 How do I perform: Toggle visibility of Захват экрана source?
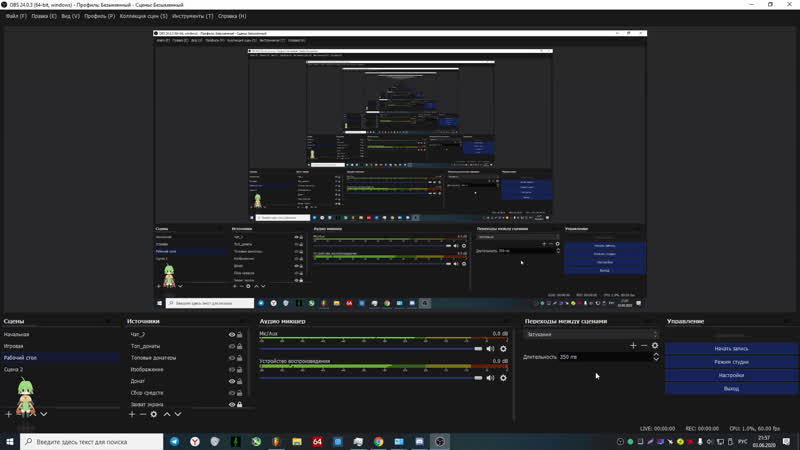[232, 405]
